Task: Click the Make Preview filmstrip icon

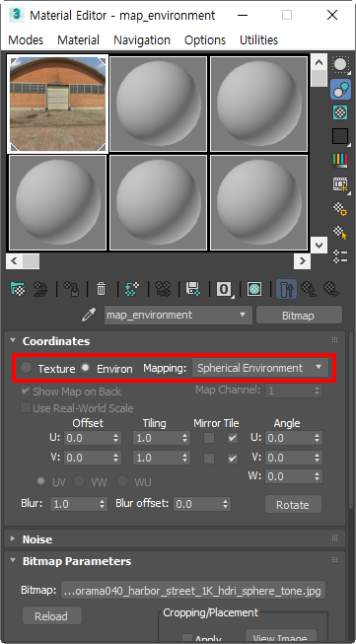Action: 340,184
